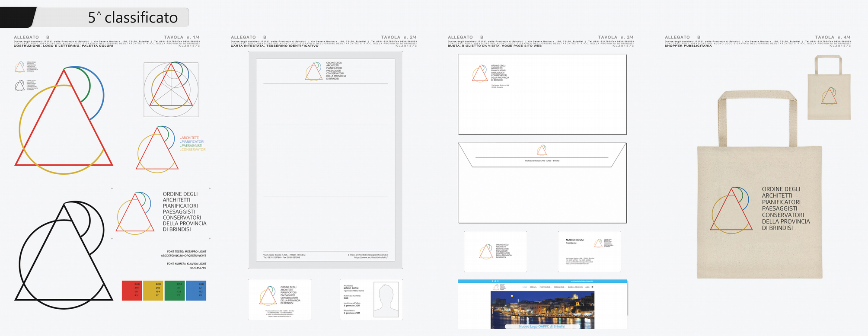Click the Brindisi night harbor photo
The image size is (868, 336).
coord(542,310)
